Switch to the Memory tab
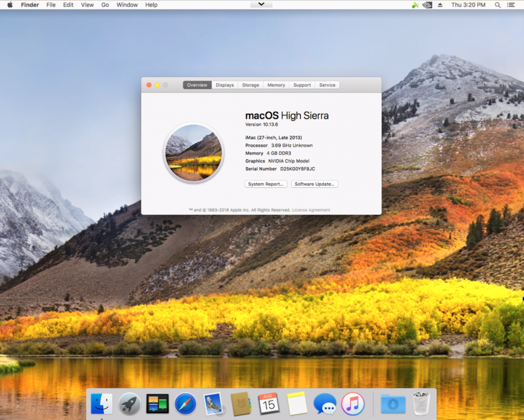 pyautogui.click(x=276, y=85)
